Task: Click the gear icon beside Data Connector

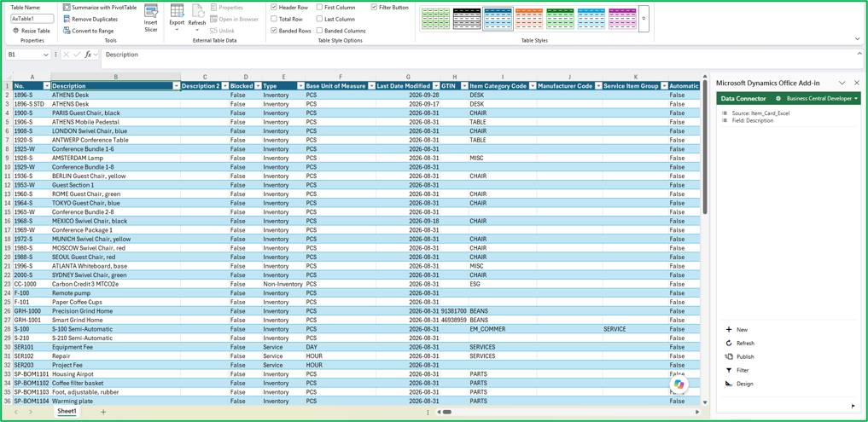Action: [778, 98]
